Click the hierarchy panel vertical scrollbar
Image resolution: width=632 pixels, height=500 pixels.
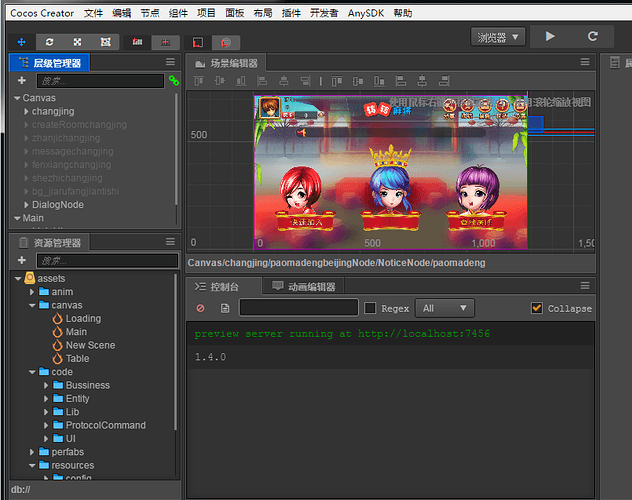[x=177, y=149]
